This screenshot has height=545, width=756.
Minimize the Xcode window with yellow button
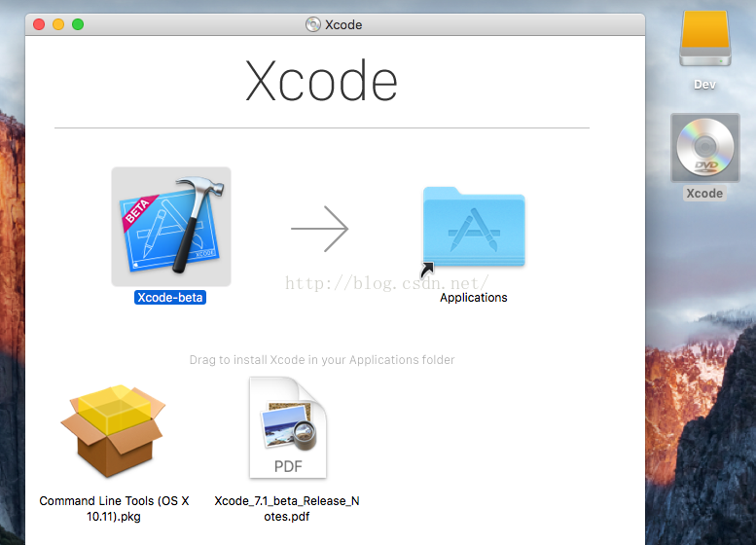58,24
